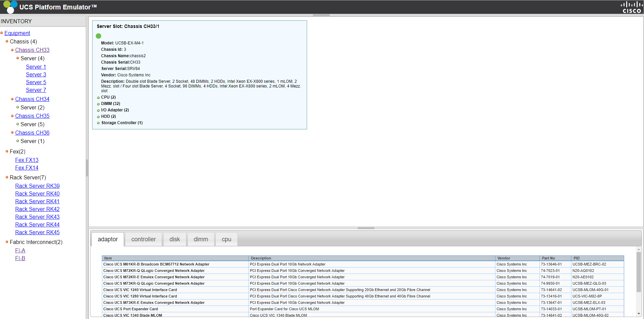
Task: Click the adapter table scroll down arrow
Action: tap(639, 314)
